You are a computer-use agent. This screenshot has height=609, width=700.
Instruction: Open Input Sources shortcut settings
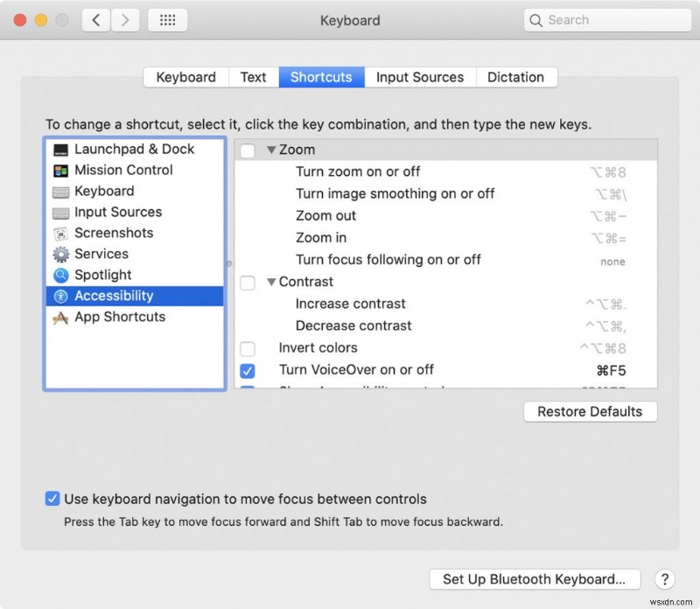tap(117, 212)
